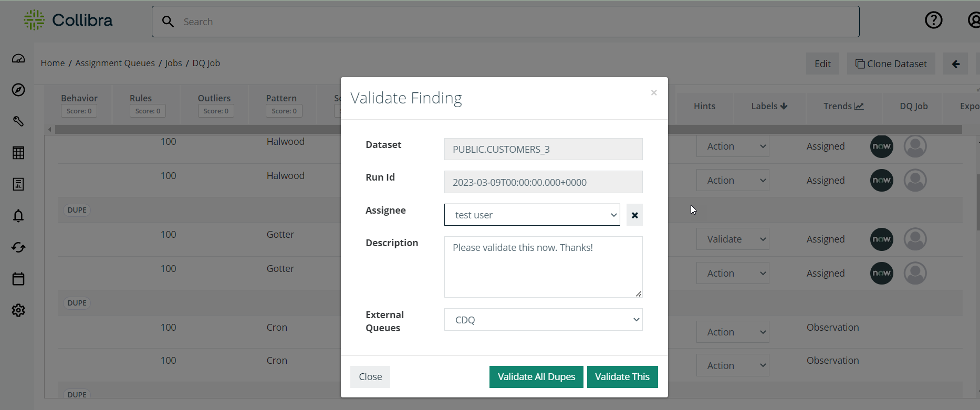Open the calendar scheduler icon in sidebar
Viewport: 980px width, 410px height.
point(18,279)
